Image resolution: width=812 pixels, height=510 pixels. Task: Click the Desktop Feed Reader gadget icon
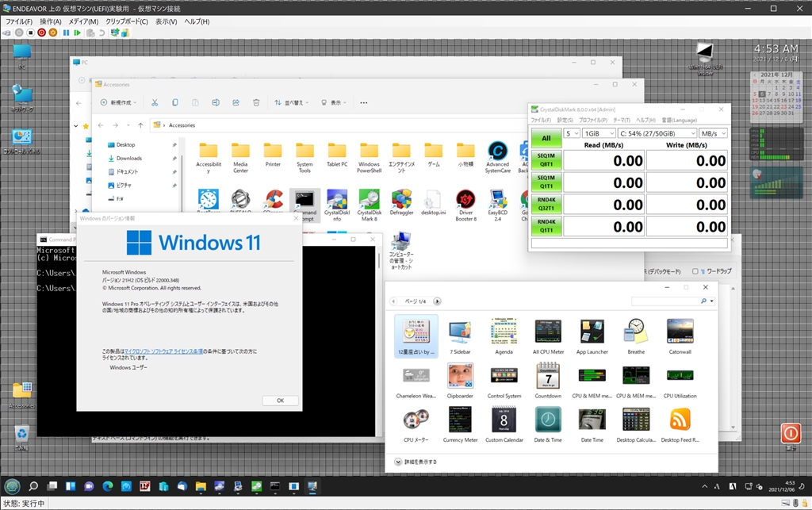680,420
